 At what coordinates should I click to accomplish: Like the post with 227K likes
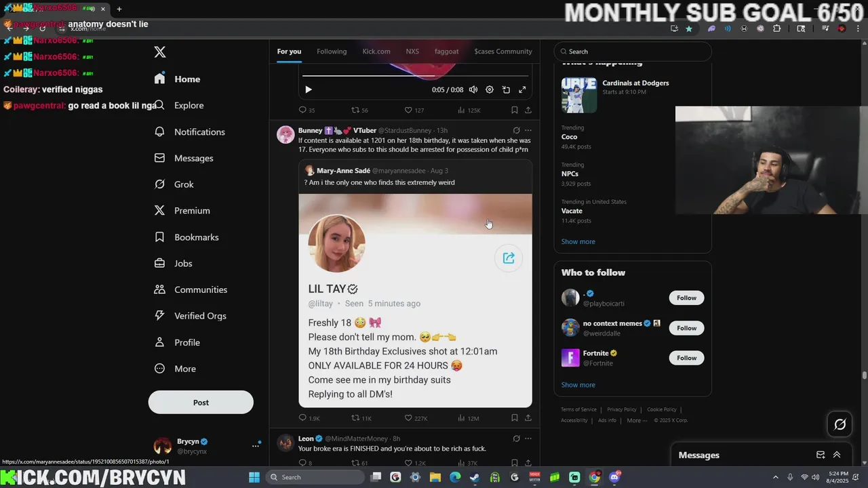(x=416, y=418)
